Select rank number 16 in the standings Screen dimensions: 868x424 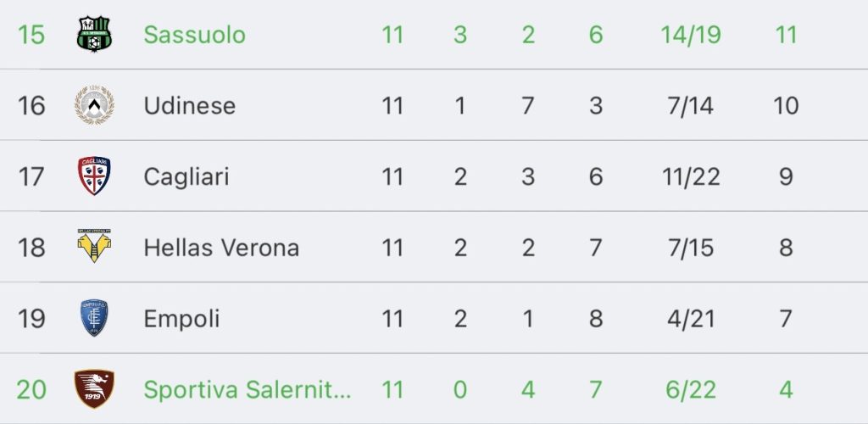tap(31, 106)
